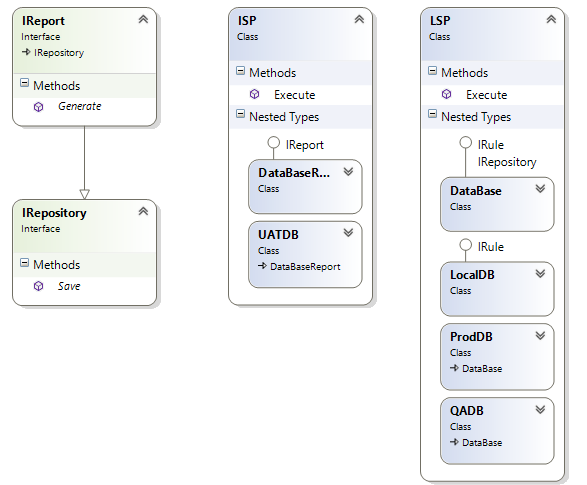Click the IRule label above LocalDB

click(491, 247)
